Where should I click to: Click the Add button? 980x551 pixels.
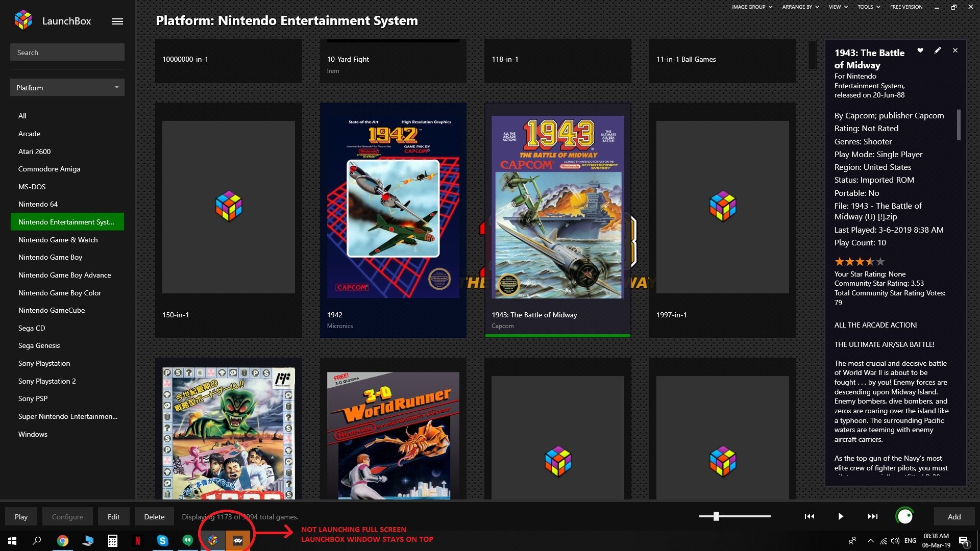pos(954,517)
